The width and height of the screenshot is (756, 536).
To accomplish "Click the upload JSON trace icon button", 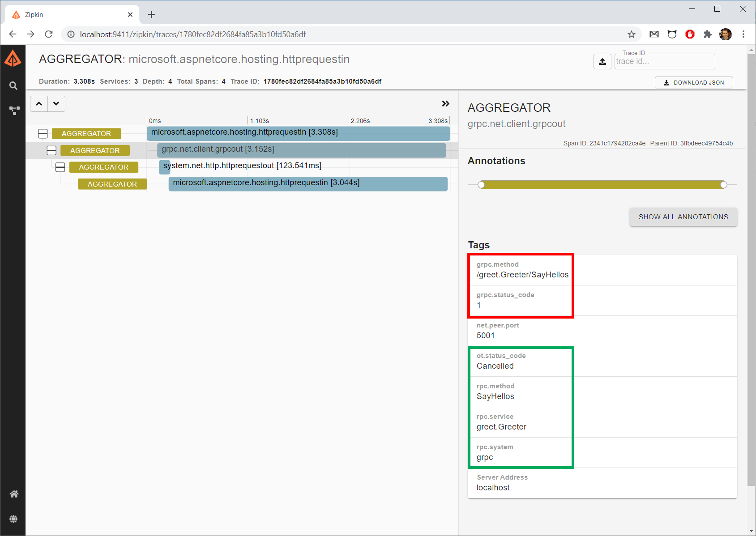I will pos(602,61).
